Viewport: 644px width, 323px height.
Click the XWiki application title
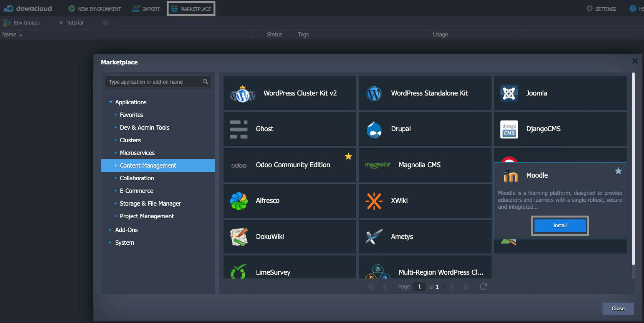399,201
